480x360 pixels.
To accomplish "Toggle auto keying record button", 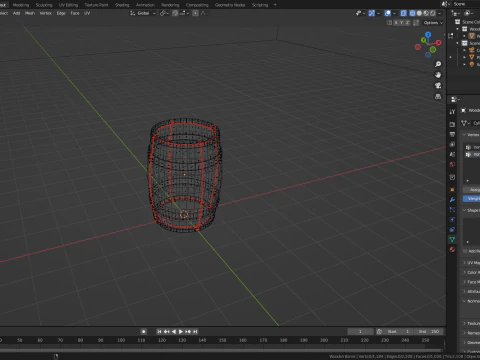I will pos(144,332).
